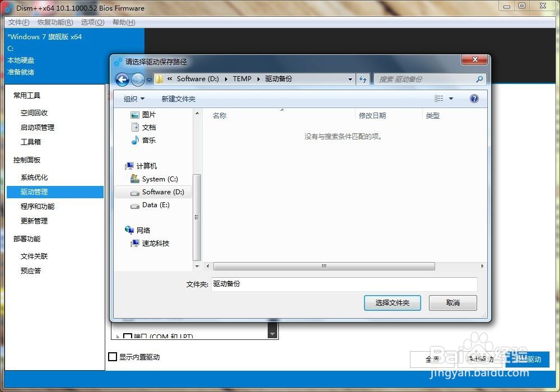This screenshot has width=560, height=392.
Task: Click the back navigation arrow in the dialog
Action: click(122, 79)
